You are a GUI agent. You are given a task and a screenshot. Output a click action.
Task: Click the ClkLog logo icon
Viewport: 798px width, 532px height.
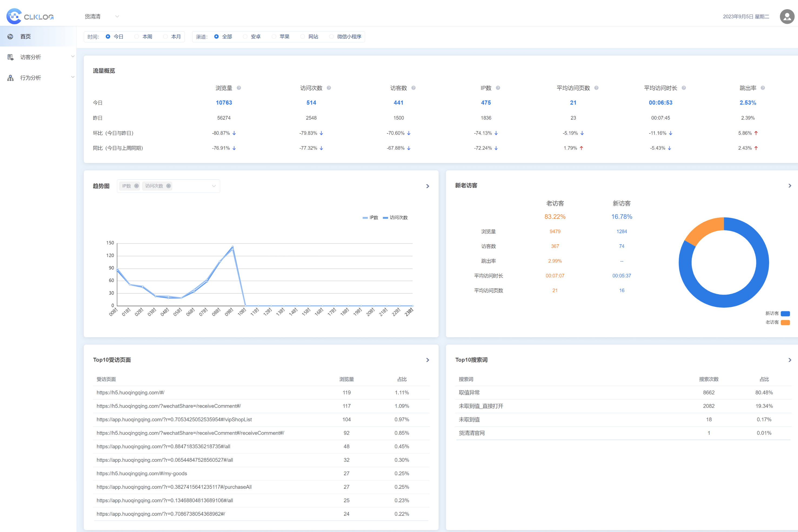click(x=14, y=16)
